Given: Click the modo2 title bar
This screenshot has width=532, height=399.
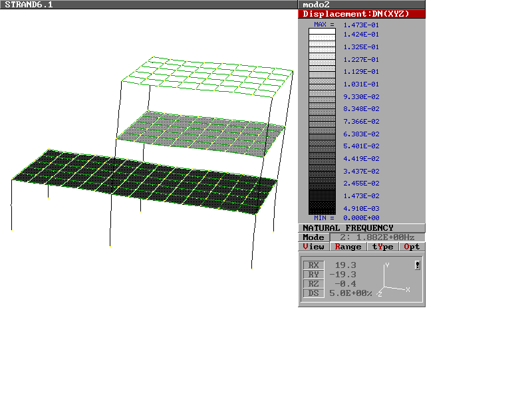Looking at the screenshot, I should click(362, 5).
